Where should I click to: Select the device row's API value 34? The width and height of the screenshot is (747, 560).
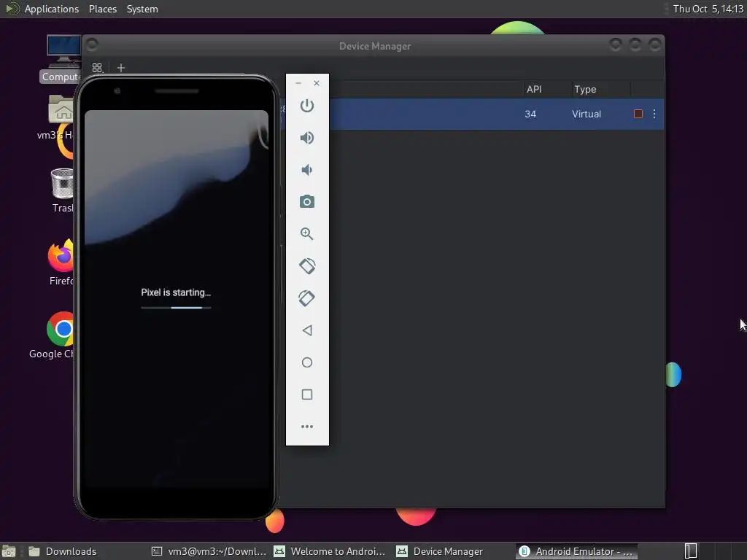[x=530, y=114]
